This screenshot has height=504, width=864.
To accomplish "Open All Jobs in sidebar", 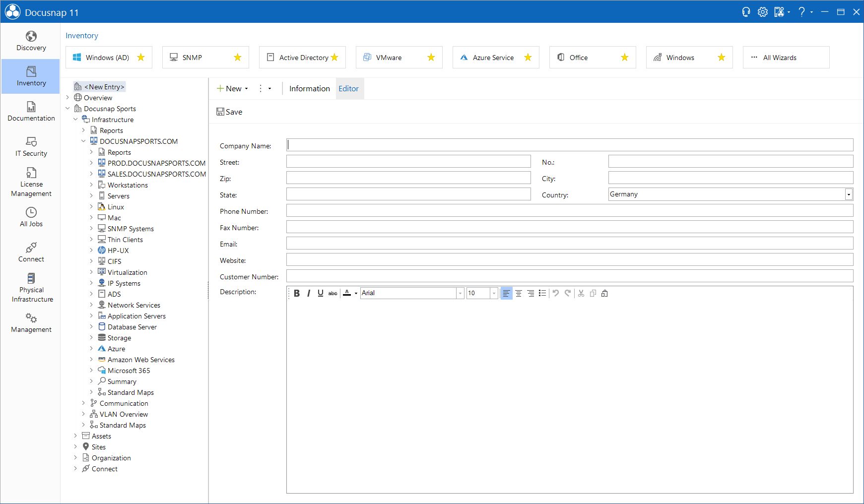I will pyautogui.click(x=31, y=217).
